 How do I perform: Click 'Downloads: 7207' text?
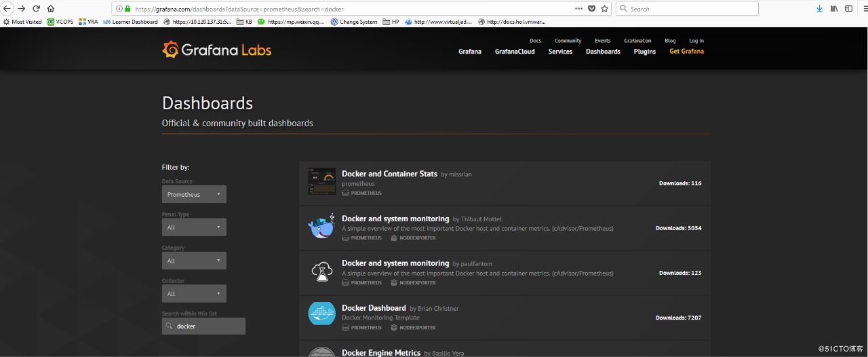coord(678,318)
